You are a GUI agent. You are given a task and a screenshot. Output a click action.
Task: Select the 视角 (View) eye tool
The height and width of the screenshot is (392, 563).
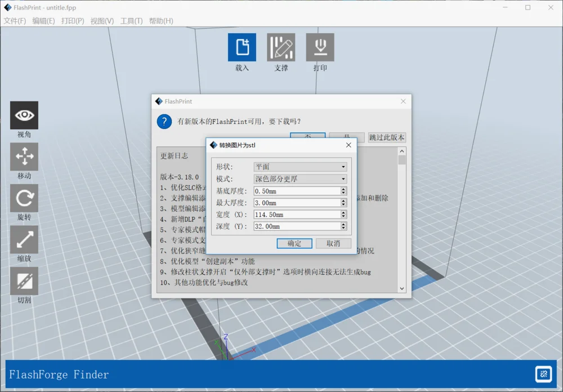point(24,115)
